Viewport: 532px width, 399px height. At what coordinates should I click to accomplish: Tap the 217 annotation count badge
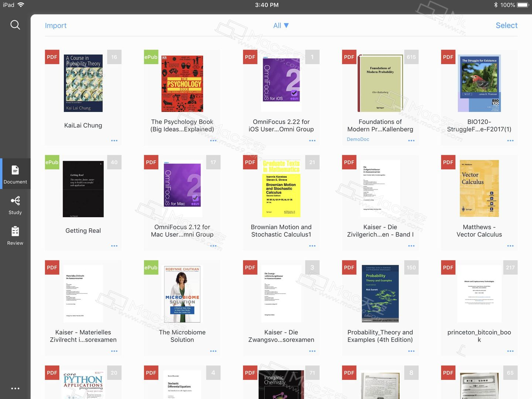click(510, 267)
